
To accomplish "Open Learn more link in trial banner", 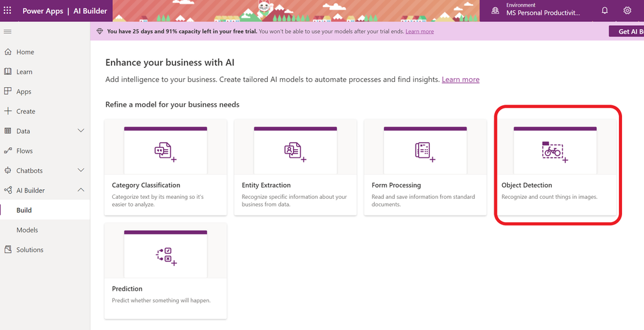I will [419, 32].
